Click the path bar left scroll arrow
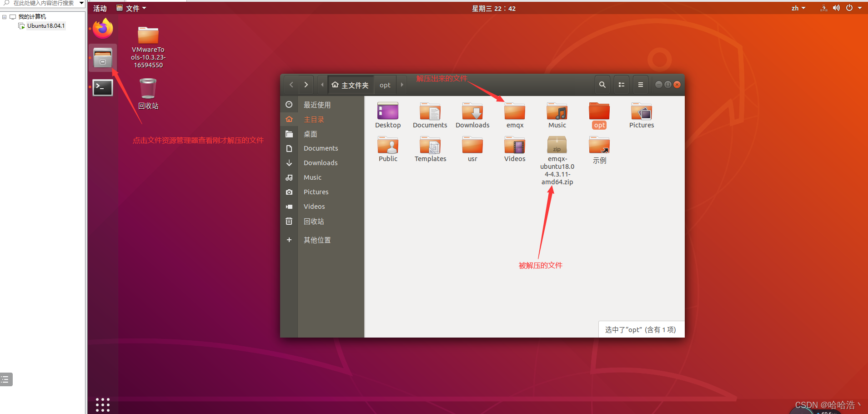This screenshot has width=868, height=414. pos(322,85)
